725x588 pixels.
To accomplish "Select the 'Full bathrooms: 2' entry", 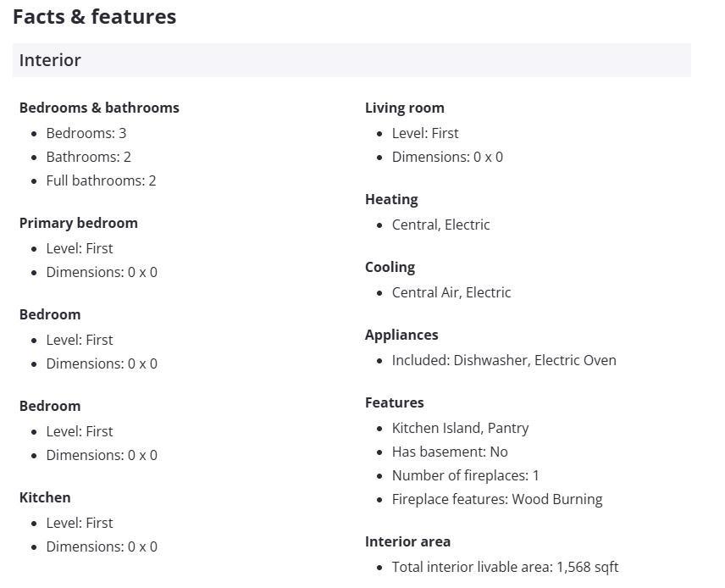I will point(101,180).
